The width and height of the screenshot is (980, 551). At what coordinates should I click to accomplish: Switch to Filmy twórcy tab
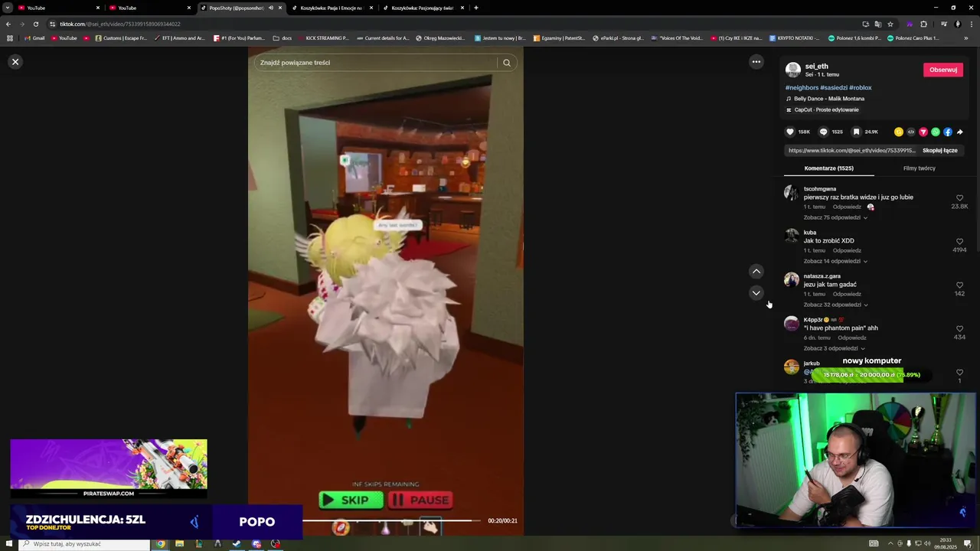pyautogui.click(x=919, y=168)
